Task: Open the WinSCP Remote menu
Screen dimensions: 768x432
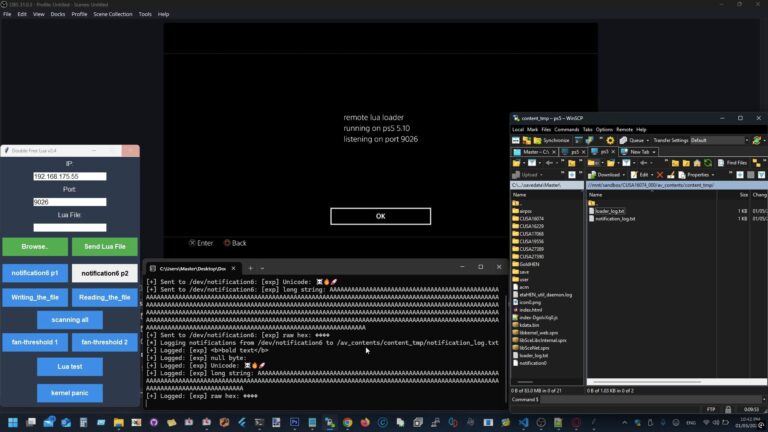Action: pyautogui.click(x=624, y=129)
